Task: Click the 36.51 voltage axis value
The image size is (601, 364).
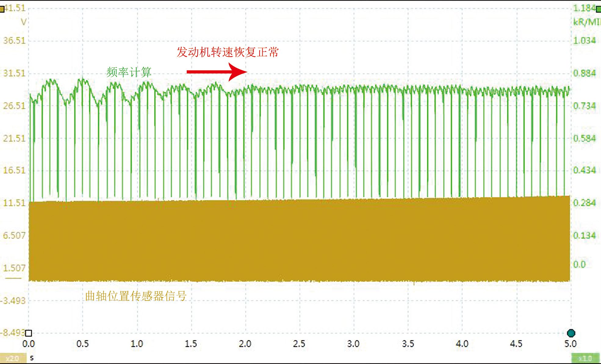Action: [14, 41]
